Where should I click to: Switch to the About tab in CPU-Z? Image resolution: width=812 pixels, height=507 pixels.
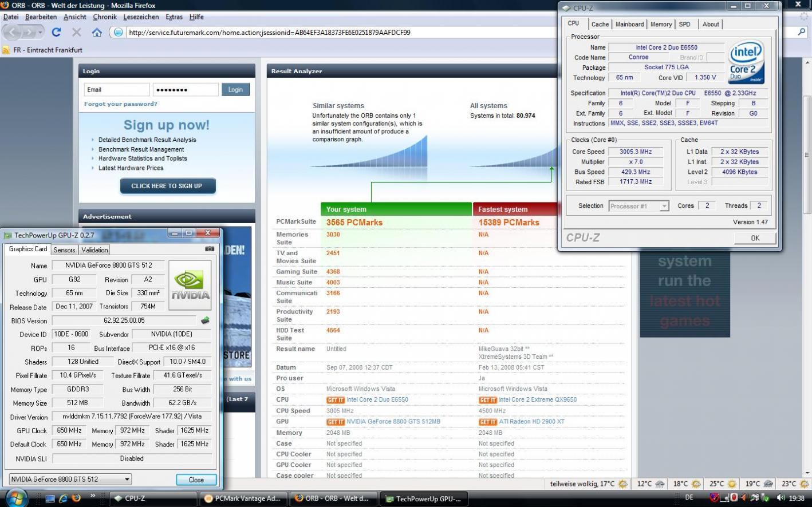point(711,24)
